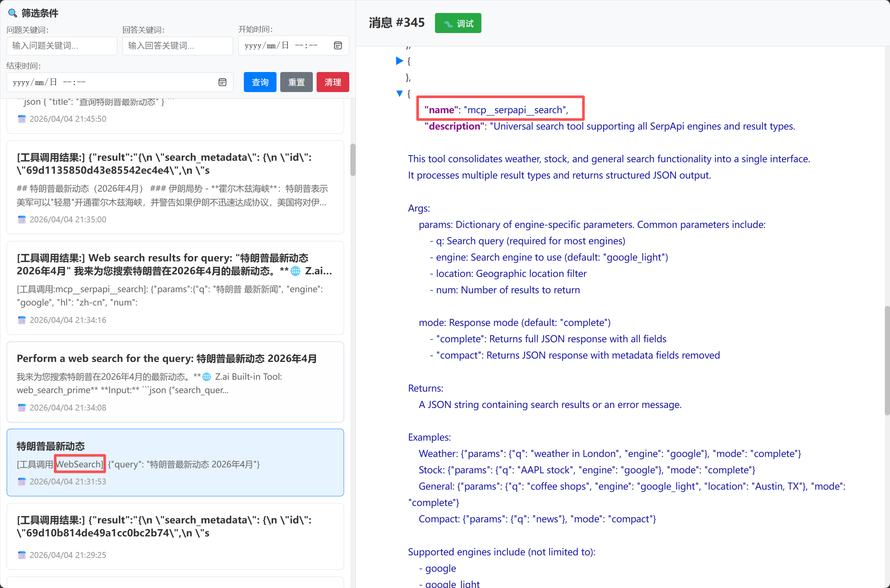890x588 pixels.
Task: Click the 查询 button
Action: click(x=260, y=82)
